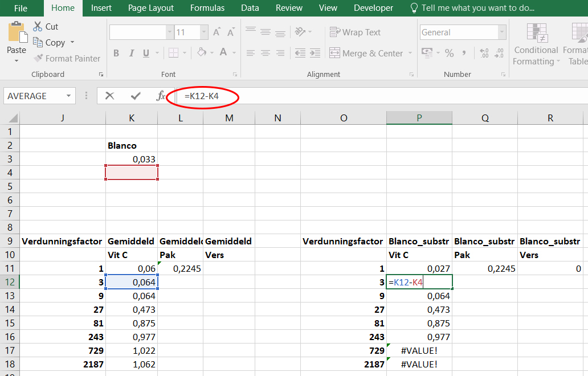The height and width of the screenshot is (376, 588).
Task: Click the Format Painter brush icon
Action: coord(38,58)
